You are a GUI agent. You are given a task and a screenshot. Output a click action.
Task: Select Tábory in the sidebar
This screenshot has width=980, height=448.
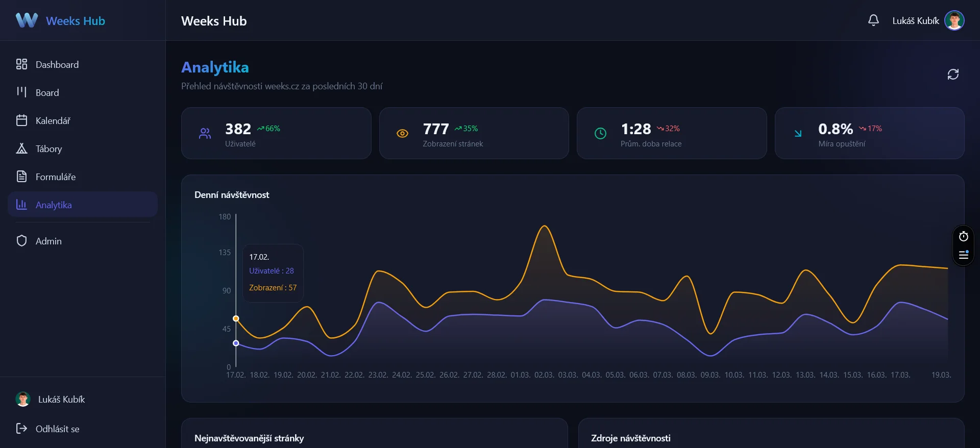tap(82, 148)
